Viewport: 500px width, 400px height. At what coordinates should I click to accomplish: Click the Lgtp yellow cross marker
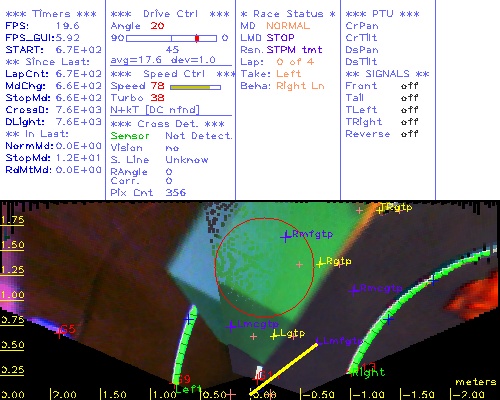click(274, 335)
